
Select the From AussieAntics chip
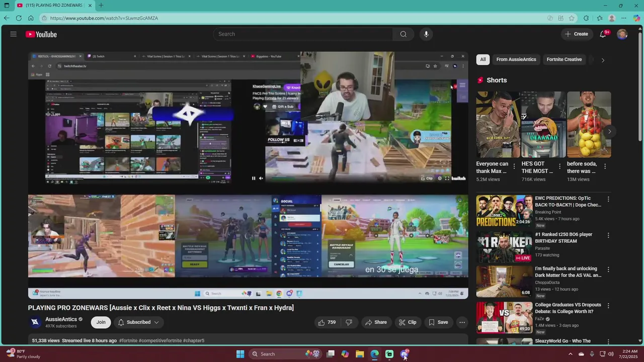click(x=516, y=59)
